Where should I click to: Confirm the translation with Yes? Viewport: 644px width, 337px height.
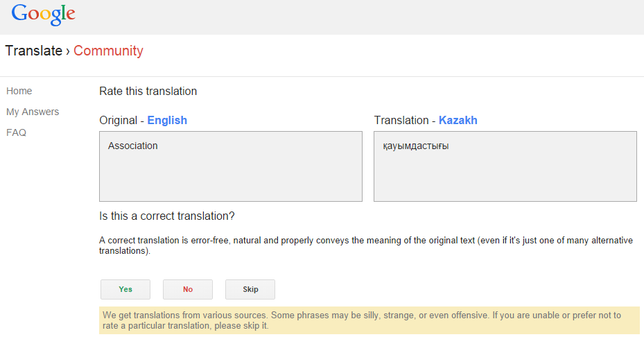(x=125, y=289)
